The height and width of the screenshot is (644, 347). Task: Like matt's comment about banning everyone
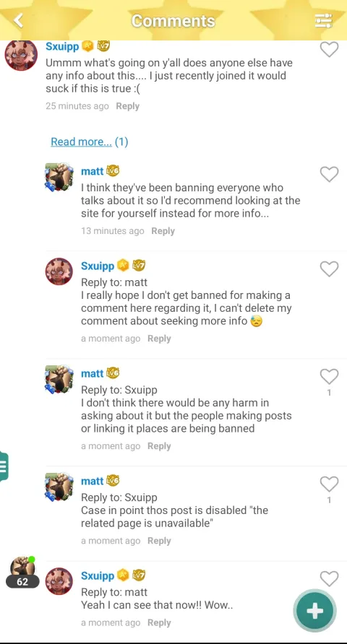(330, 174)
